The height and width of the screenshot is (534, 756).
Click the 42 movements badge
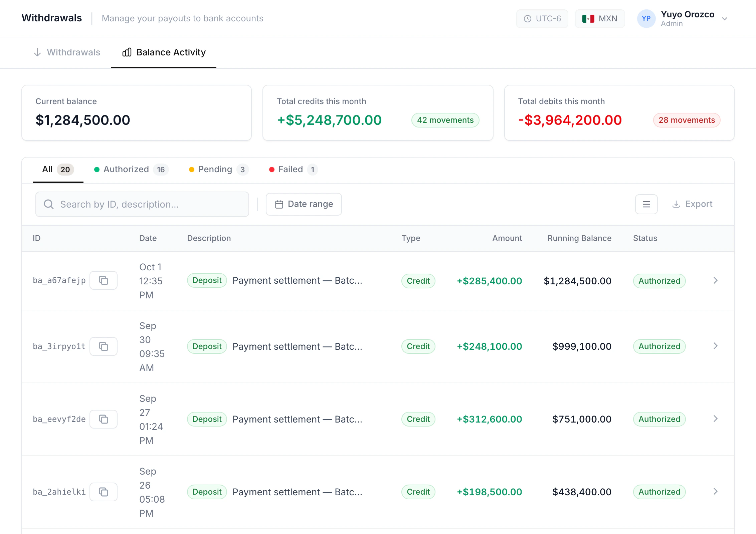(445, 120)
